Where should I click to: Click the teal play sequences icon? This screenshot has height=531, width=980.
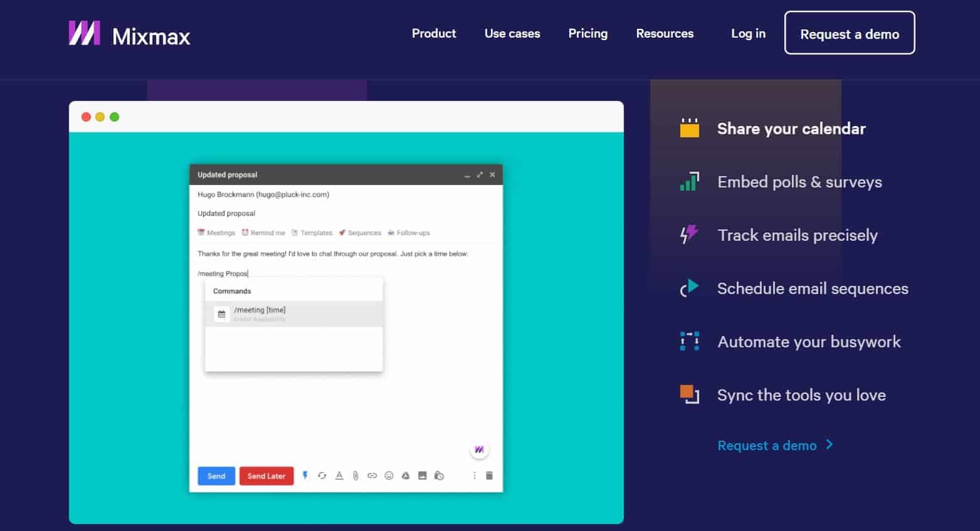(690, 288)
